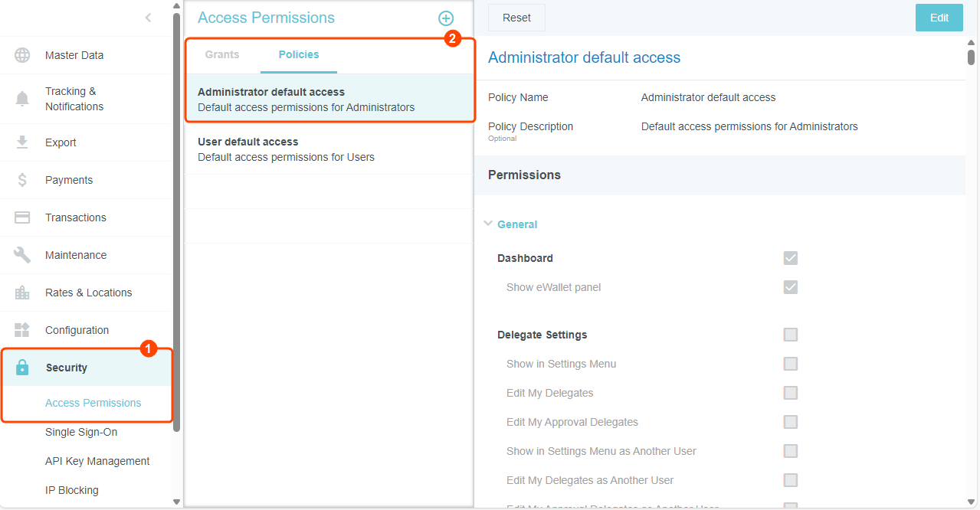Viewport: 980px width, 510px height.
Task: Switch to the Grants tab
Action: tap(221, 54)
